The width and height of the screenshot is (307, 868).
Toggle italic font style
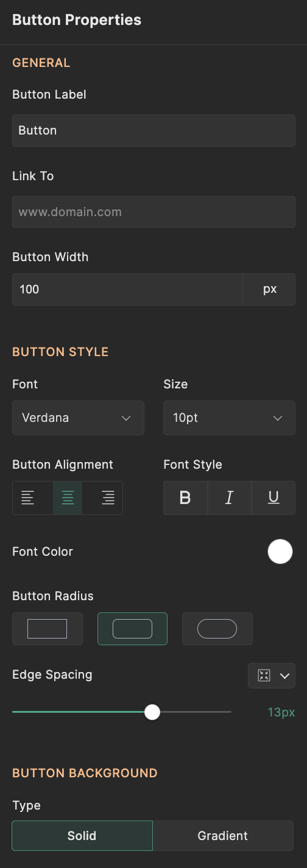(x=230, y=498)
